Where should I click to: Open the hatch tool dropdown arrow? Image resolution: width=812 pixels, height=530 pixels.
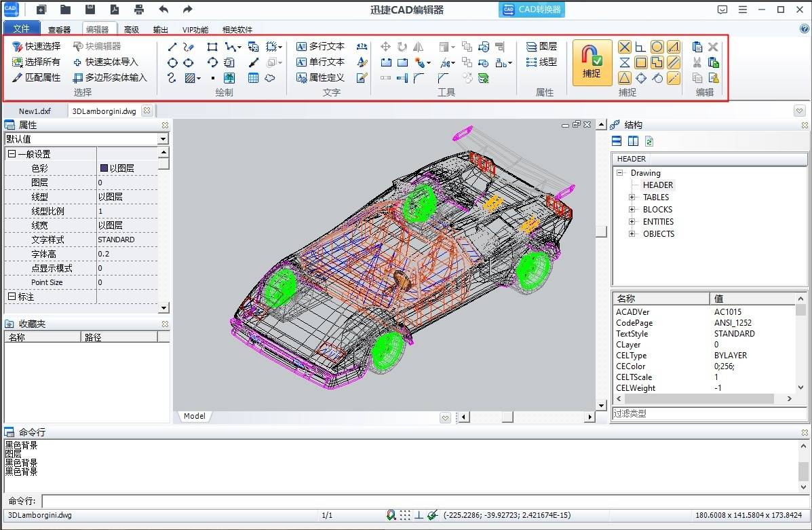click(x=199, y=79)
